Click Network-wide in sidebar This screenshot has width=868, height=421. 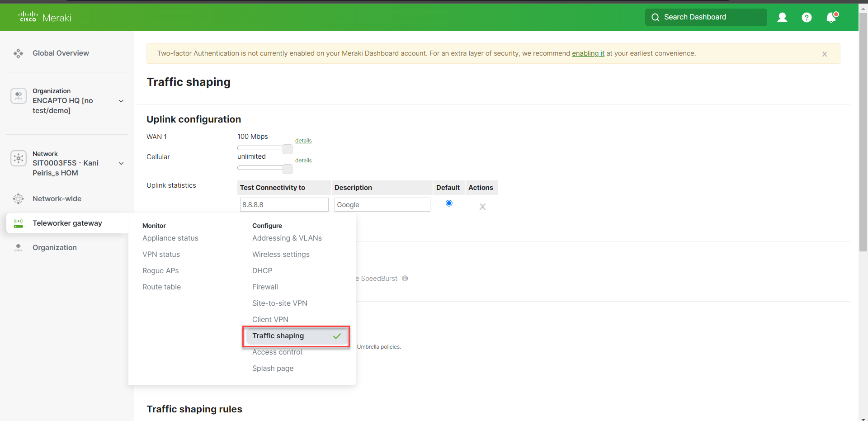tap(57, 199)
